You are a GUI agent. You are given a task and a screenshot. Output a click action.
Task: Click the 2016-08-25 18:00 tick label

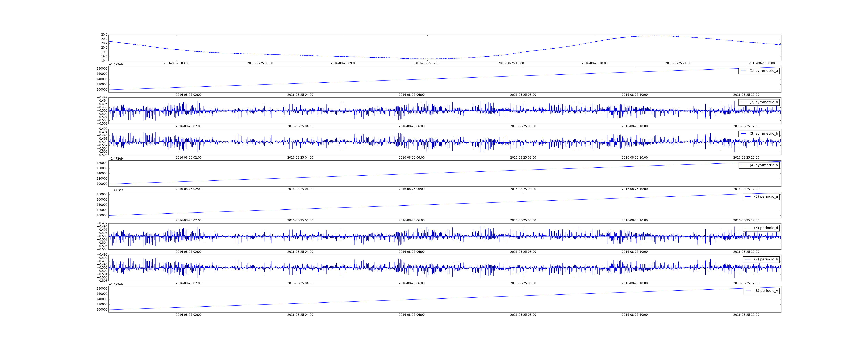[594, 63]
